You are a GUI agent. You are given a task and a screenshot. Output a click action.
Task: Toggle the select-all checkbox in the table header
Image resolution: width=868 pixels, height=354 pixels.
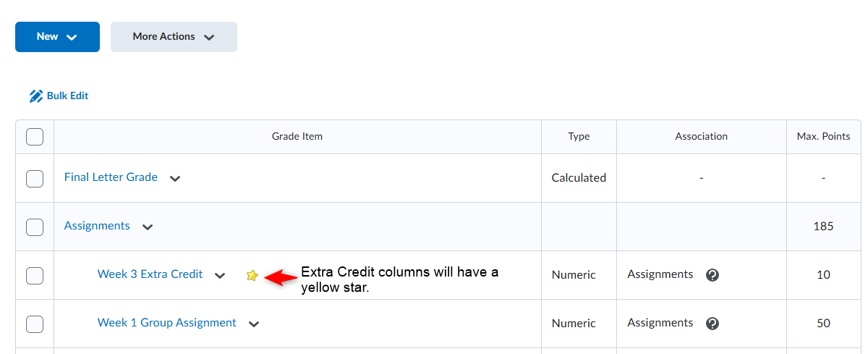[x=35, y=137]
